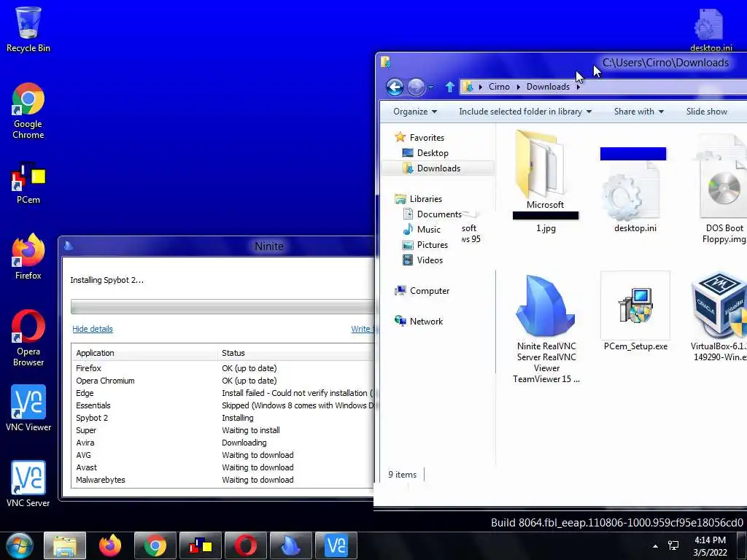
Task: Click the blue up arrow in Explorer
Action: pyautogui.click(x=449, y=87)
